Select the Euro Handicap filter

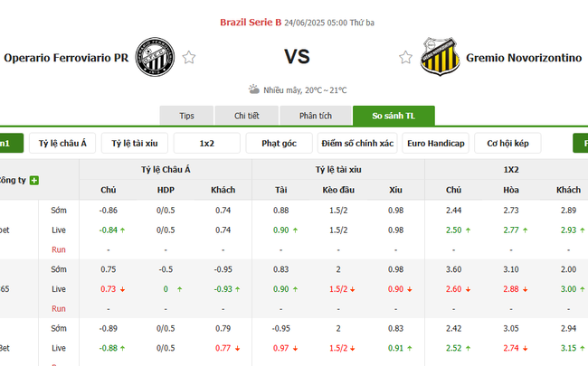tap(435, 144)
